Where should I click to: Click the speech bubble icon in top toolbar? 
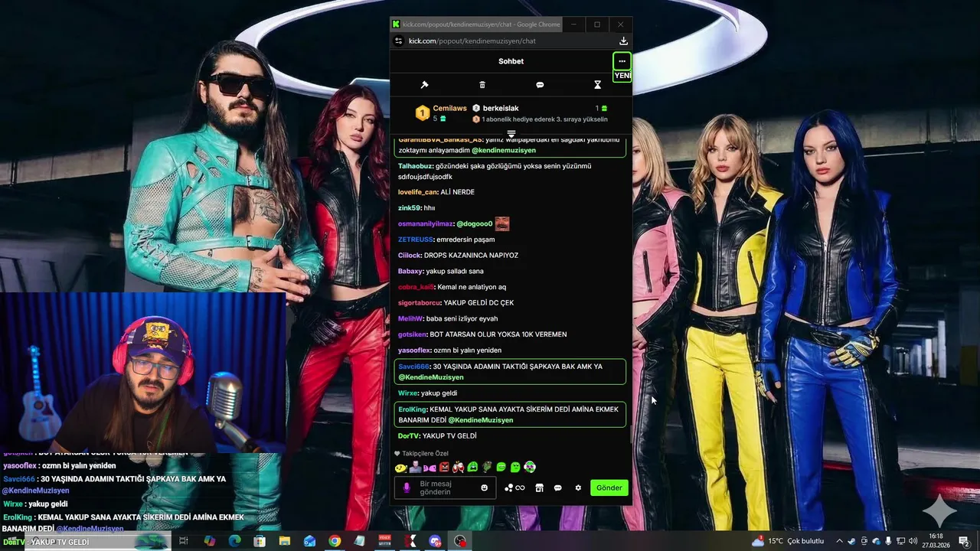click(540, 85)
